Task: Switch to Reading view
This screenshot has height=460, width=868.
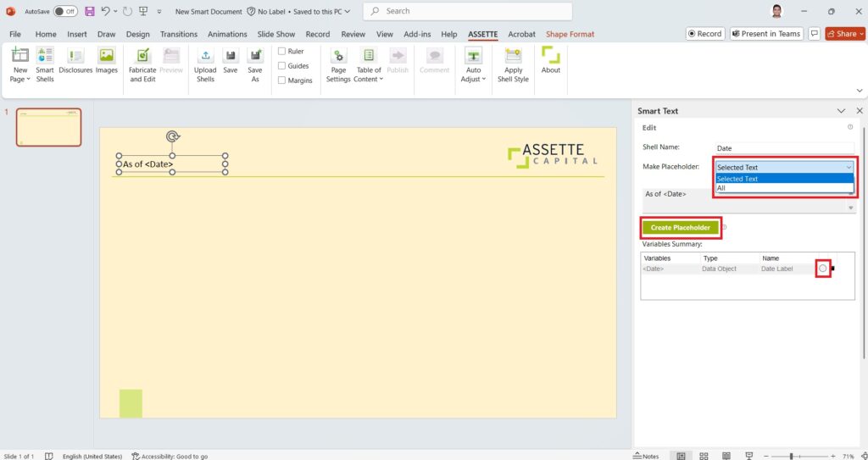Action: pos(726,456)
